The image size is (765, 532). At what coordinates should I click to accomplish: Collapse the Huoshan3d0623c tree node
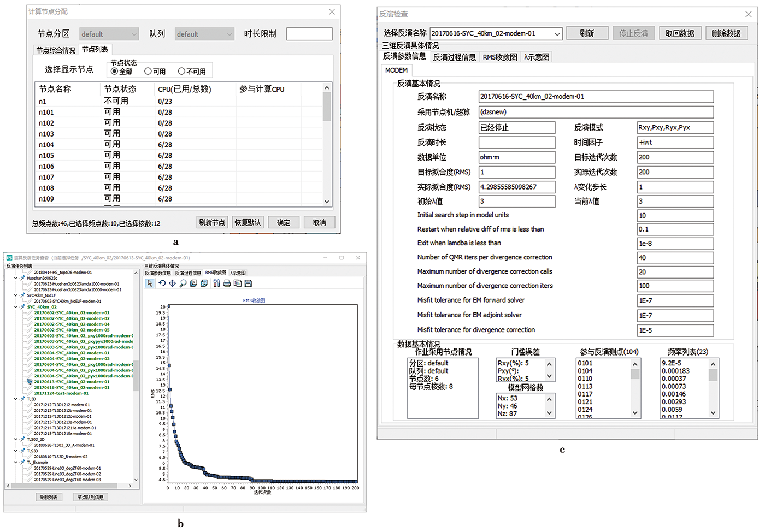tap(16, 278)
